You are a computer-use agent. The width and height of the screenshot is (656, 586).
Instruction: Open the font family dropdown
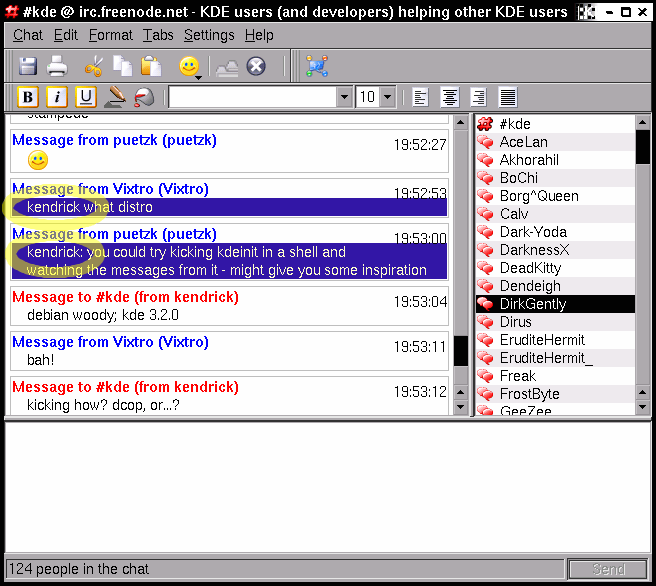point(344,97)
